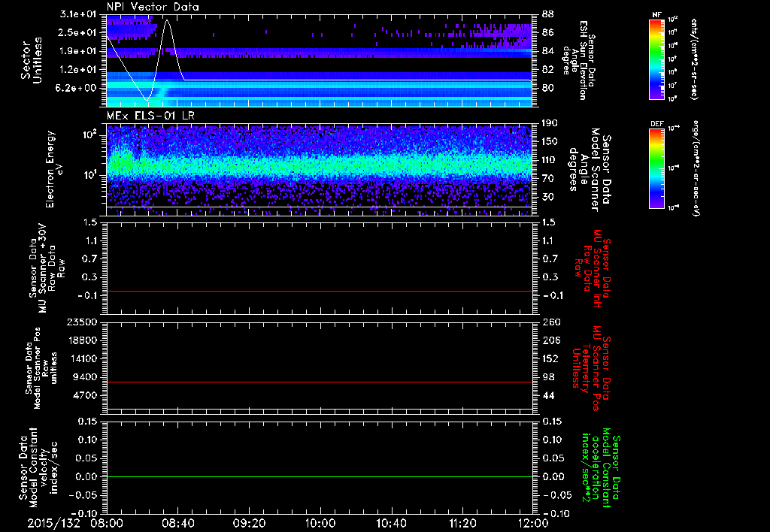Click the 30 scanner angle tick label
Screen dimensions: 770x532
[548, 197]
